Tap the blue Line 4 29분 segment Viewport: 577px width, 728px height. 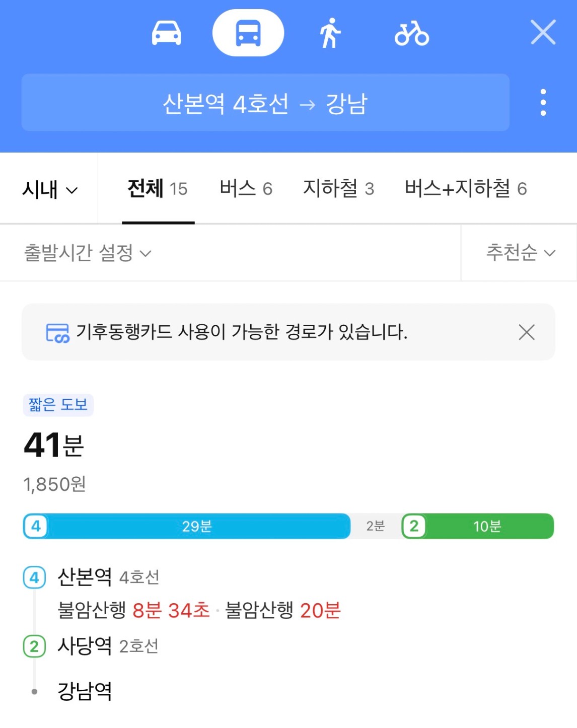pyautogui.click(x=196, y=526)
